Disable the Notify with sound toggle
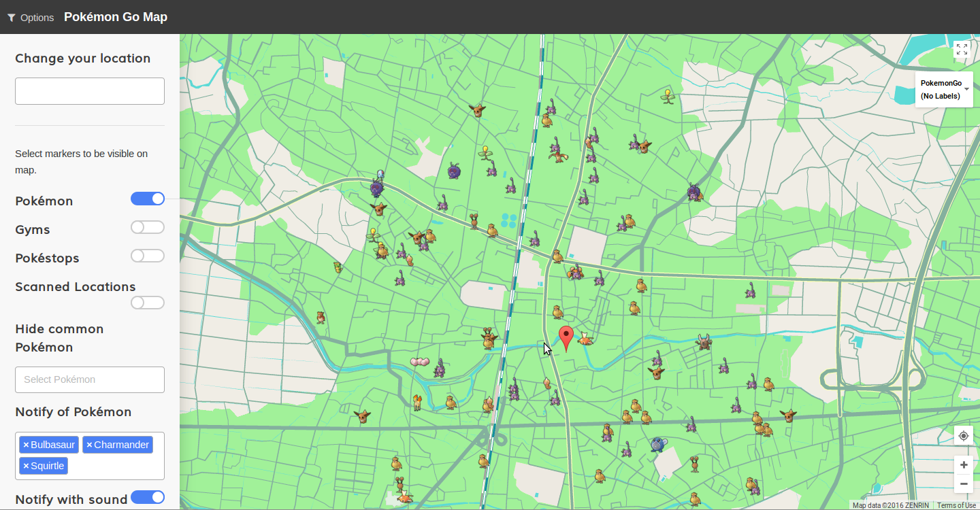980x510 pixels. tap(148, 497)
